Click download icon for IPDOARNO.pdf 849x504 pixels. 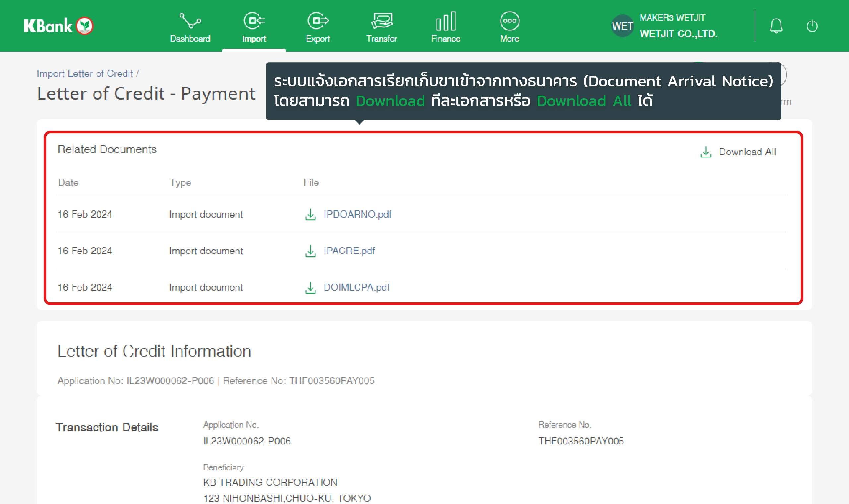point(310,214)
